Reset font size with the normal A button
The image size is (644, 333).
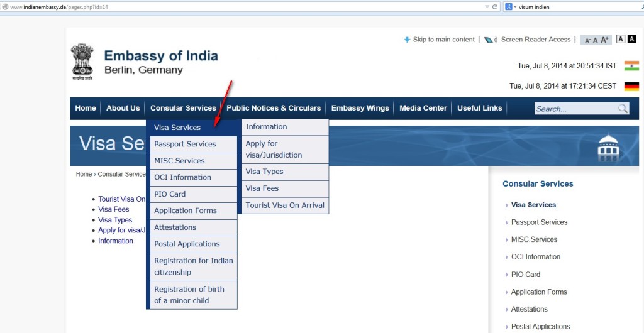pos(595,40)
